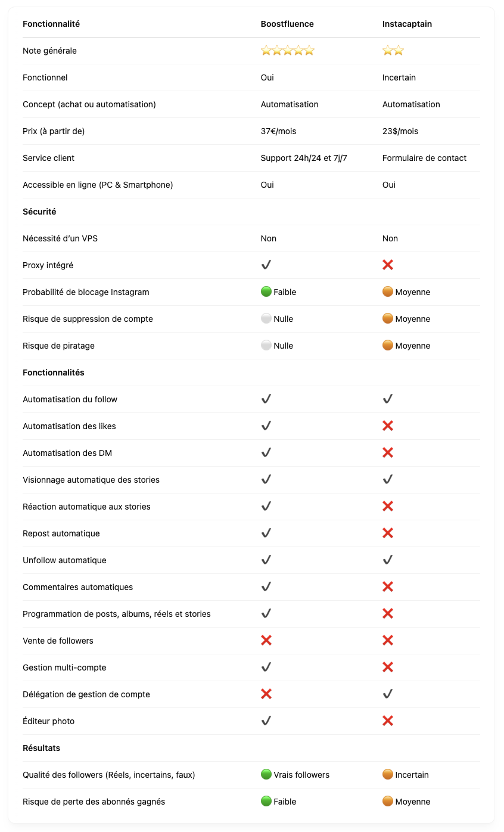Screen dimensions: 504x832
Task: Click Boostfluence red cross for Vente de followers
Action: click(x=266, y=641)
